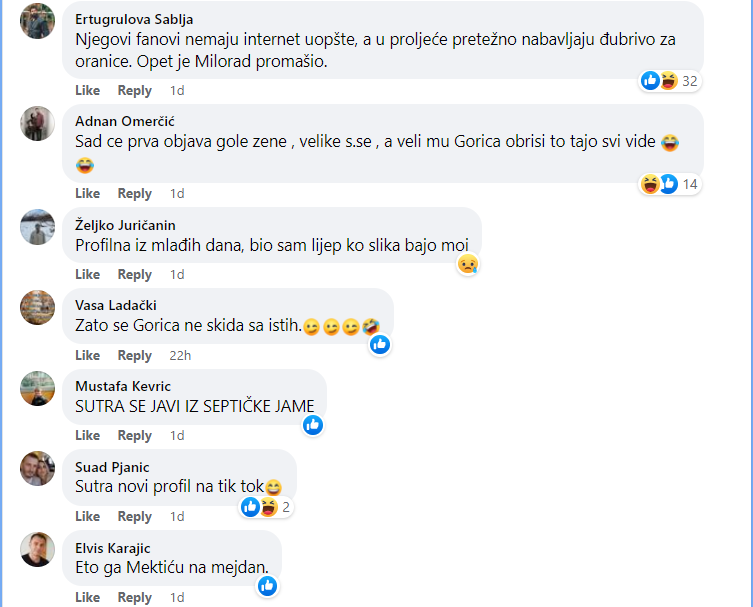
Task: Click like reaction badge on Vasa Ladački's comment
Action: click(x=379, y=345)
